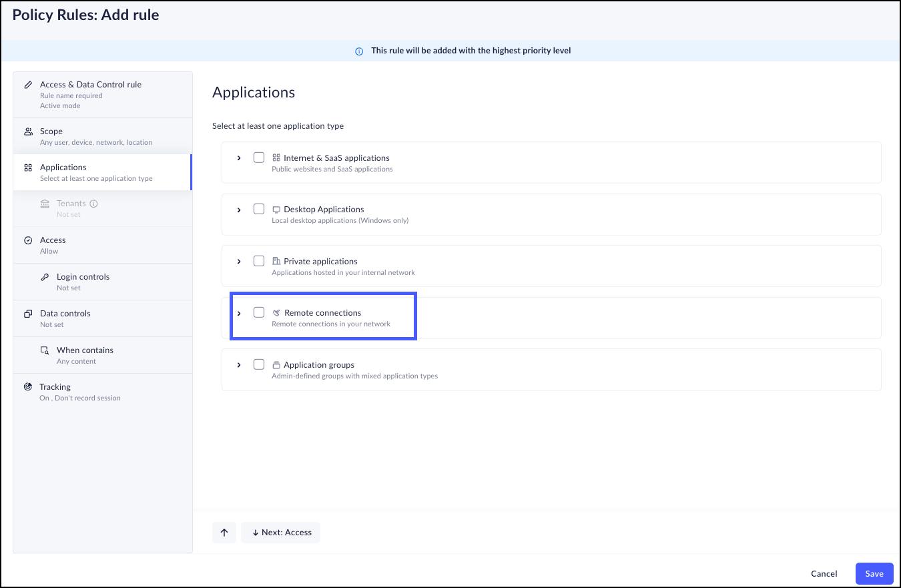901x588 pixels.
Task: Click the Data controls copy icon
Action: point(28,314)
